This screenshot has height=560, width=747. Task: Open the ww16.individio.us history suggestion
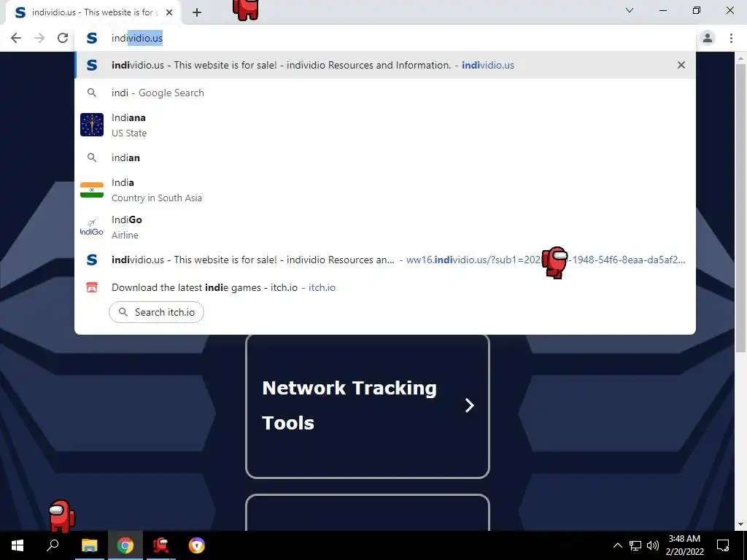point(385,260)
